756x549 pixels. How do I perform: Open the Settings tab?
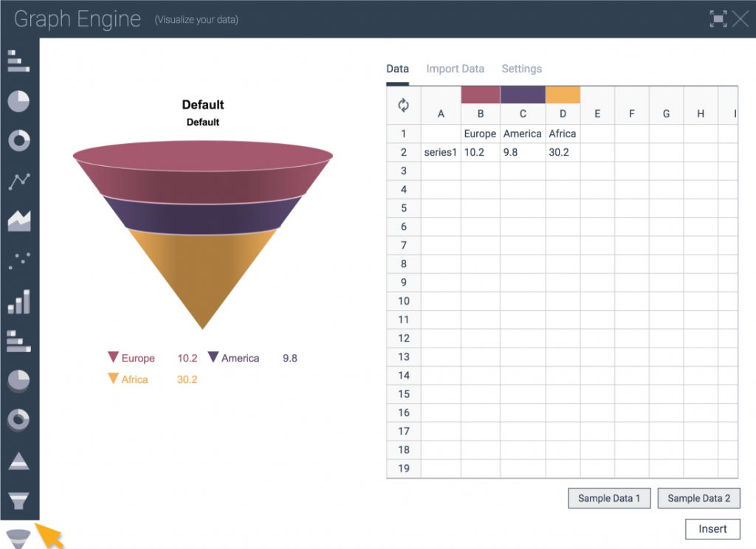(521, 68)
